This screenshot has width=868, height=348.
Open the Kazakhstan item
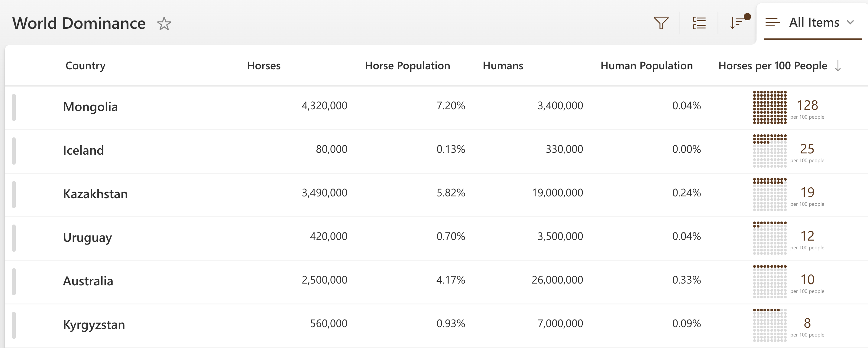95,194
